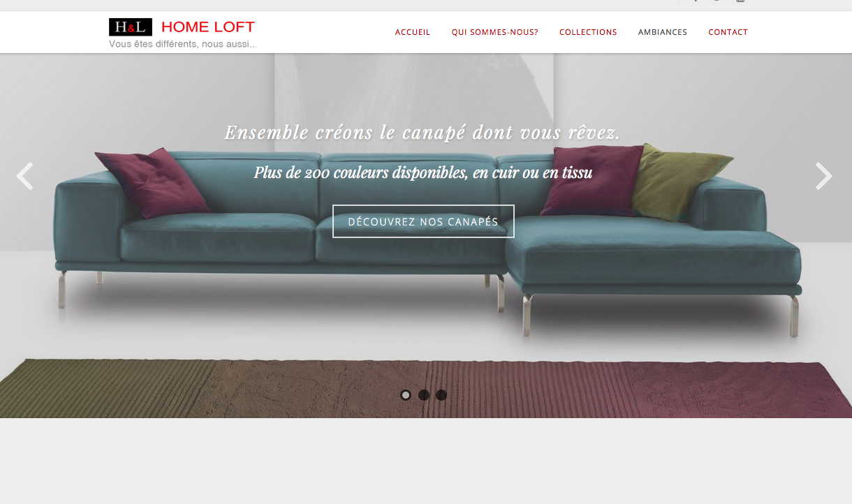Viewport: 852px width, 504px height.
Task: Click the DÉCOUVREZ NOS CANAPÉS button
Action: [423, 221]
